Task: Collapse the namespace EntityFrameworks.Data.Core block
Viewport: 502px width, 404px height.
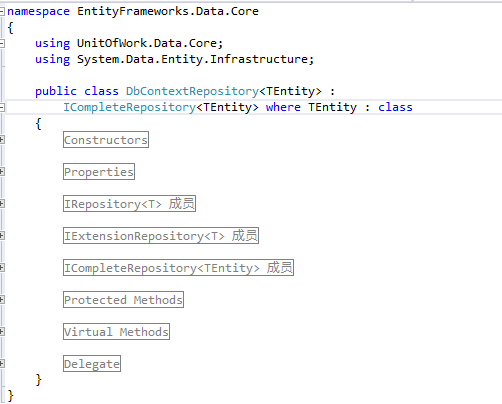Action: (x=2, y=12)
